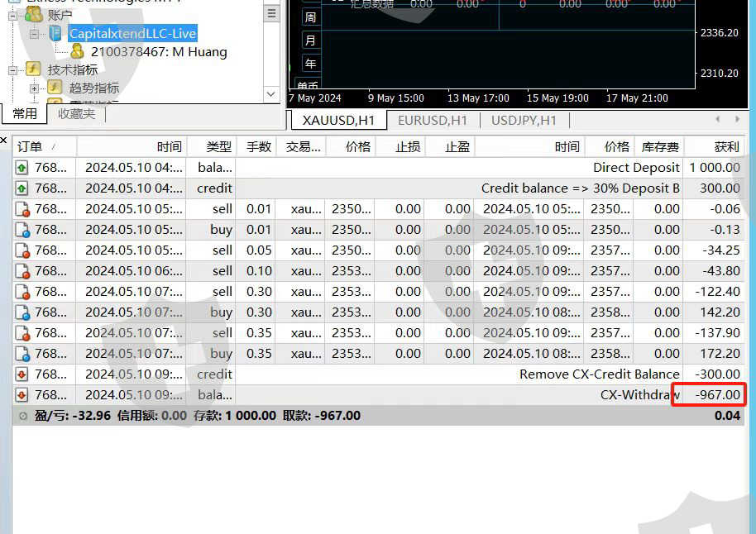
Task: Click the 技术指标 folder icon
Action: (x=33, y=69)
